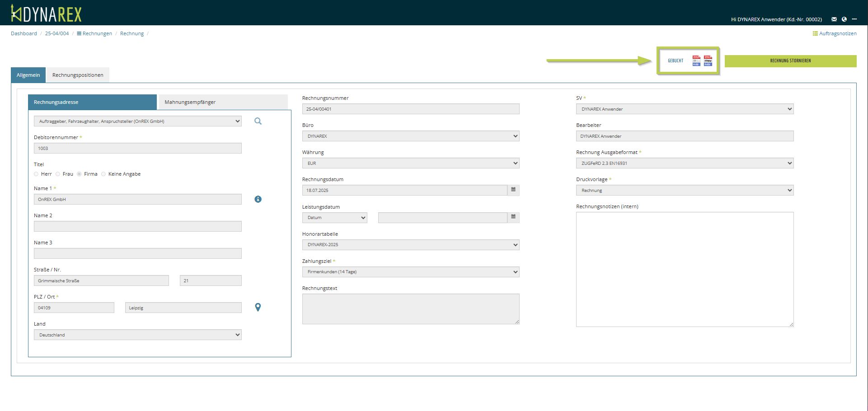Click the envelope messages icon in header
This screenshot has width=868, height=411.
[x=834, y=19]
